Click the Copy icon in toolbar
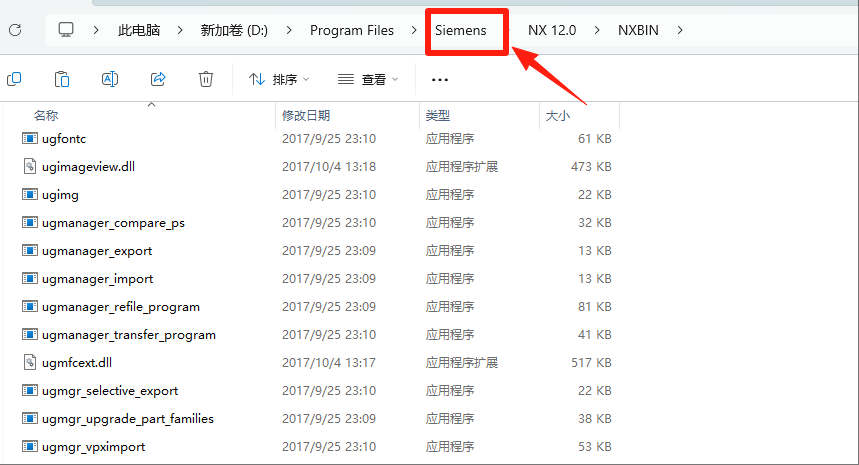 14,79
